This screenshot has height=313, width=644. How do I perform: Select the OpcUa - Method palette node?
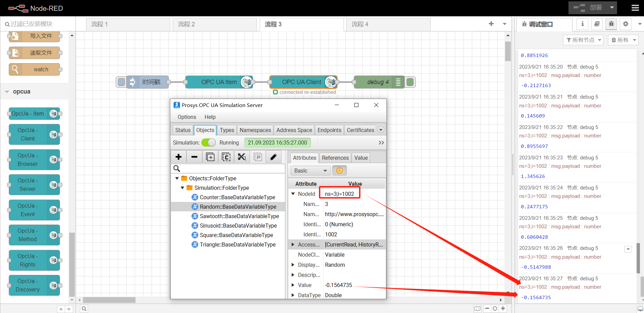click(x=34, y=235)
